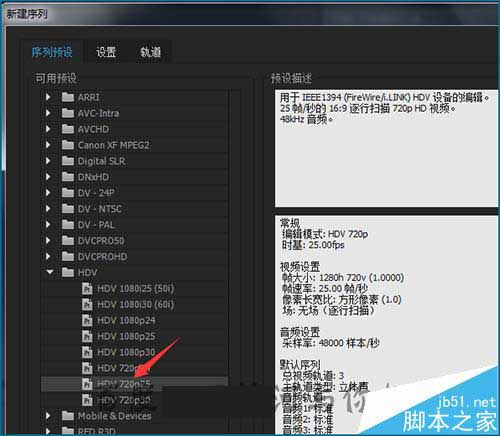
Task: Click the HDV folder icon
Action: pos(68,272)
